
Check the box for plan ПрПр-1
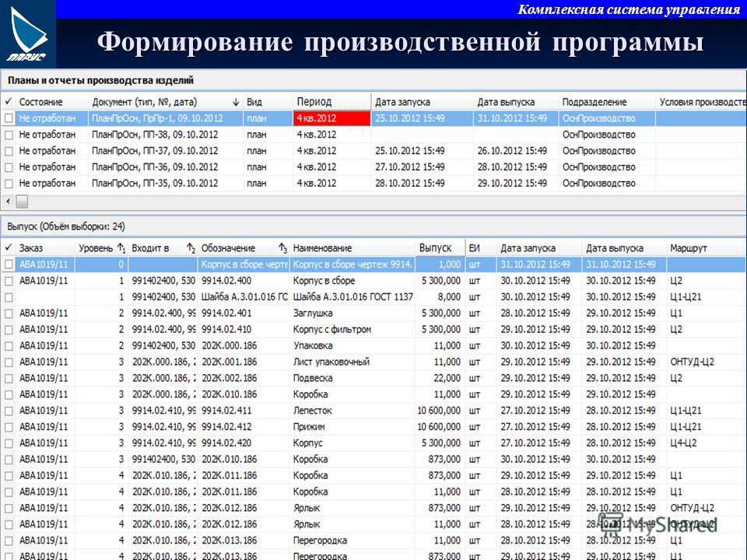9,118
